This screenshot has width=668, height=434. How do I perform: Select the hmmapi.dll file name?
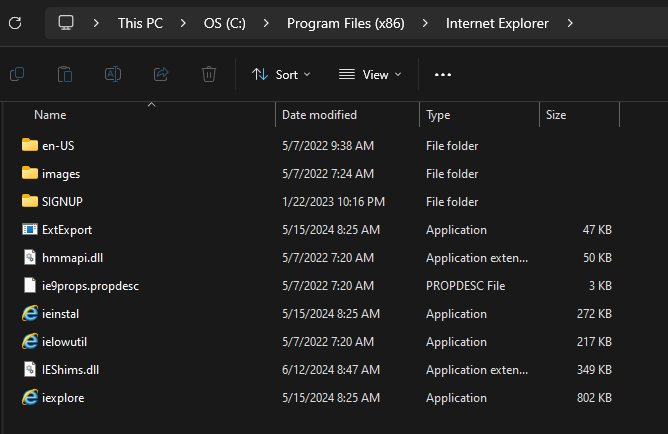point(72,258)
